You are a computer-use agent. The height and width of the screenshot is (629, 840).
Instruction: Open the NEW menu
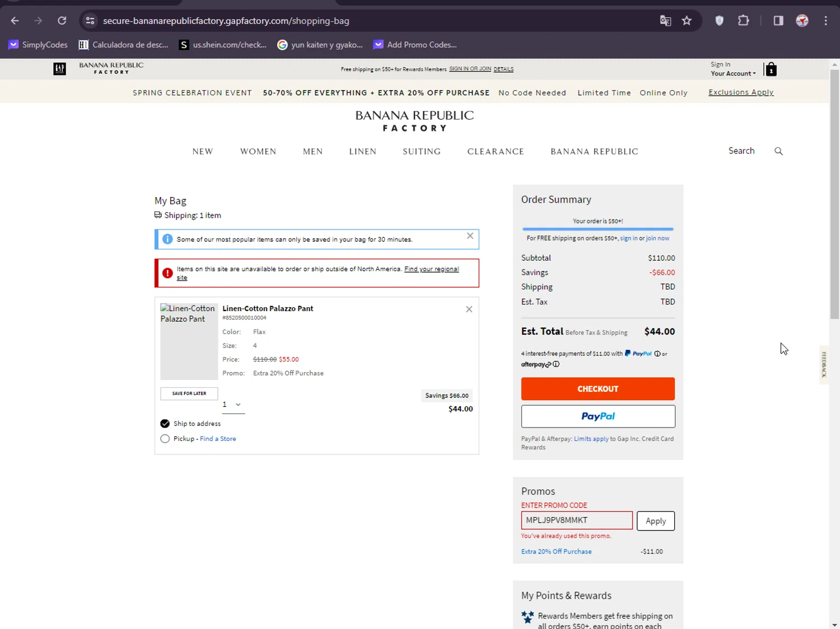coord(203,152)
